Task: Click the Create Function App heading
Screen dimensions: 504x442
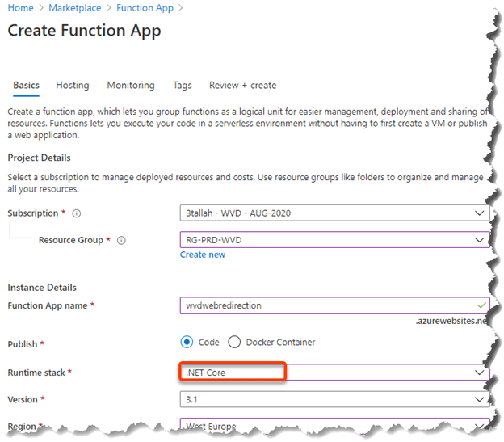Action: click(x=84, y=31)
